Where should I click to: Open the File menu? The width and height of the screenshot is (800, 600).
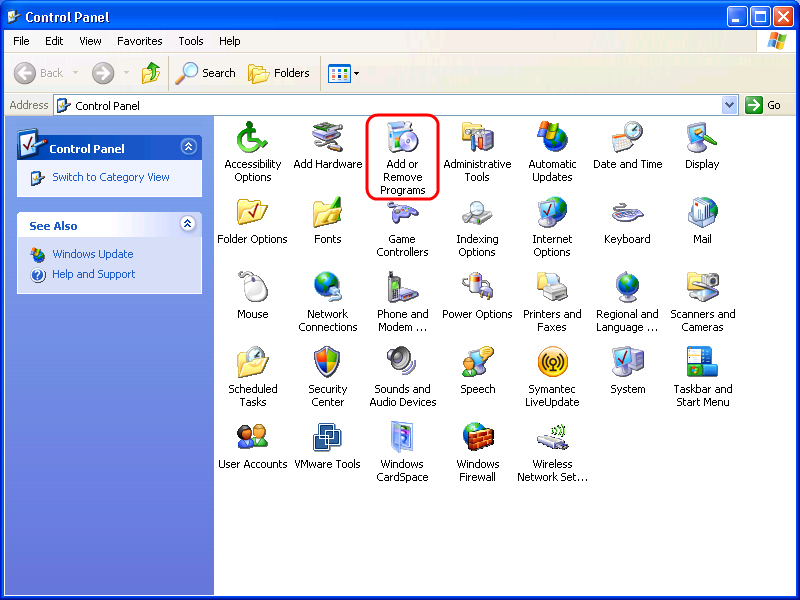pyautogui.click(x=21, y=41)
